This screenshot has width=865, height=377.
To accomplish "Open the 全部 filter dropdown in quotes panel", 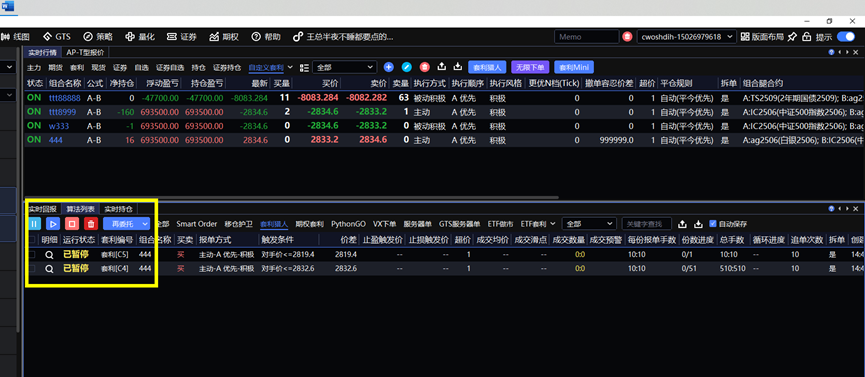I will 345,67.
